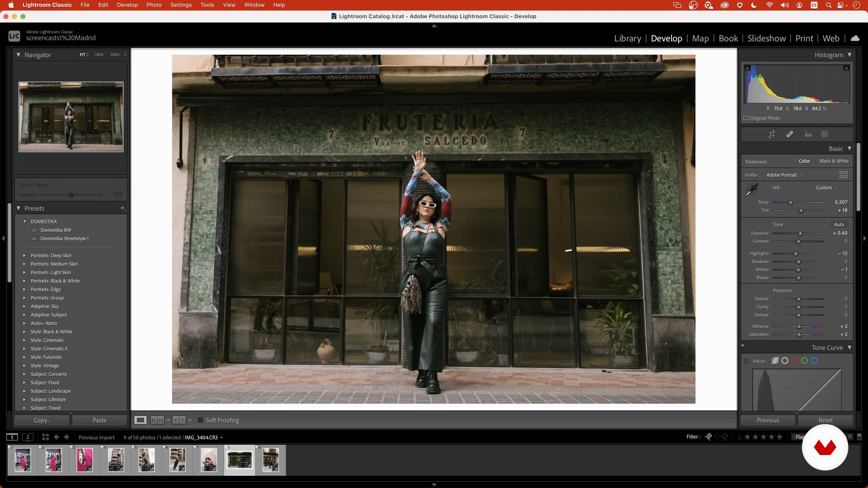Select the Green channel curve
The height and width of the screenshot is (488, 868).
[804, 361]
